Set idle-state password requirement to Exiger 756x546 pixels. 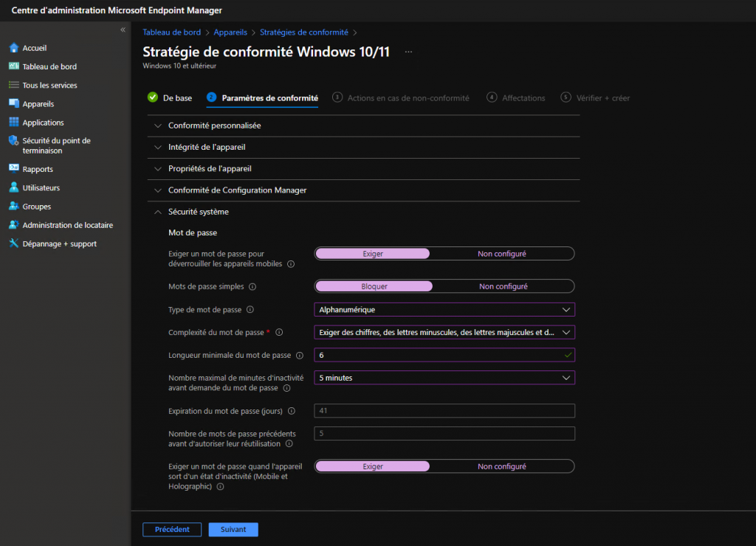click(373, 466)
